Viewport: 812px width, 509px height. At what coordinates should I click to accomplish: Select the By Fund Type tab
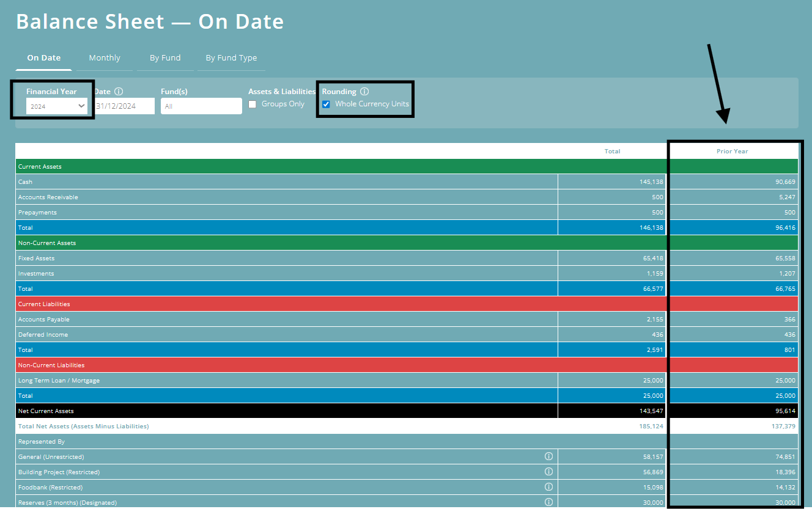tap(231, 57)
